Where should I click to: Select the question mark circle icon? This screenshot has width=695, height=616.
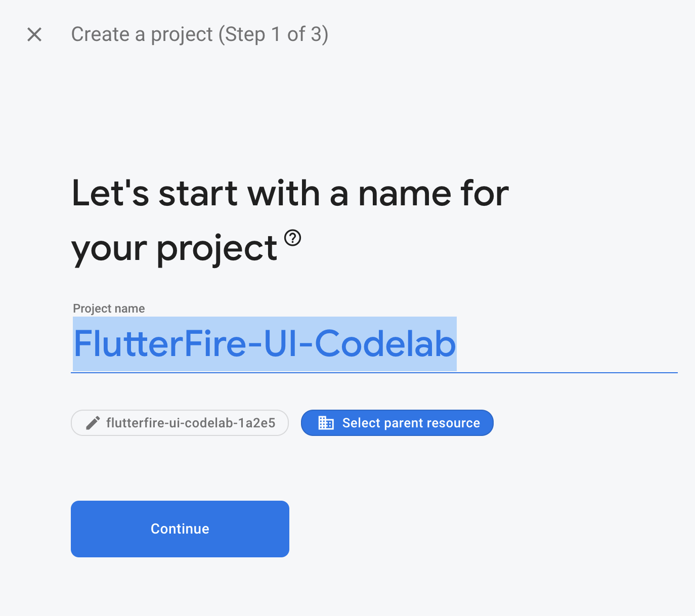coord(292,238)
